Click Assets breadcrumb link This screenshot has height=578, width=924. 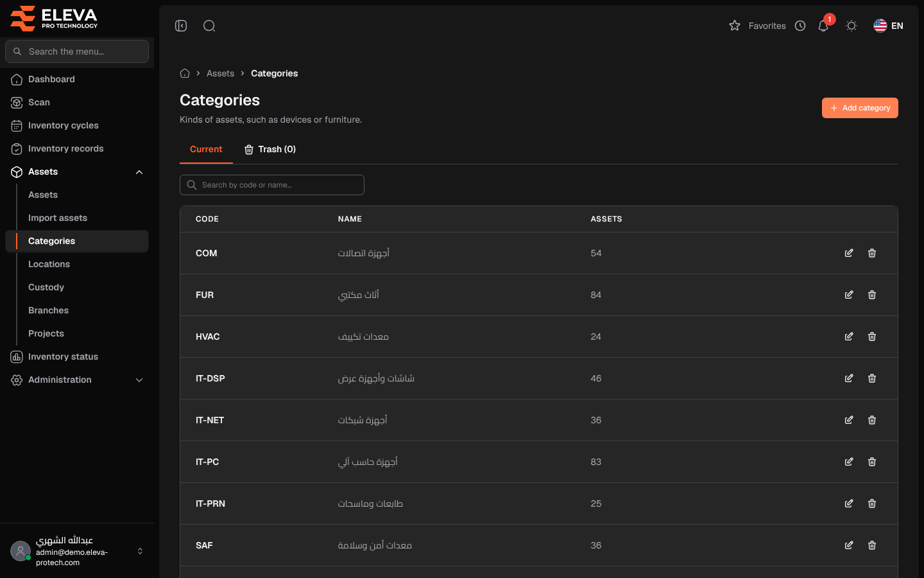coord(220,73)
